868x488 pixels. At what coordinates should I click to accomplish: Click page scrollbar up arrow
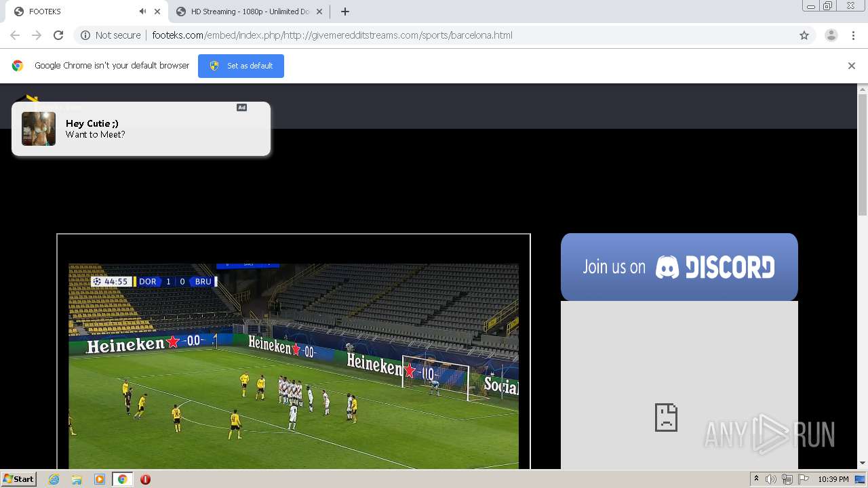click(863, 89)
